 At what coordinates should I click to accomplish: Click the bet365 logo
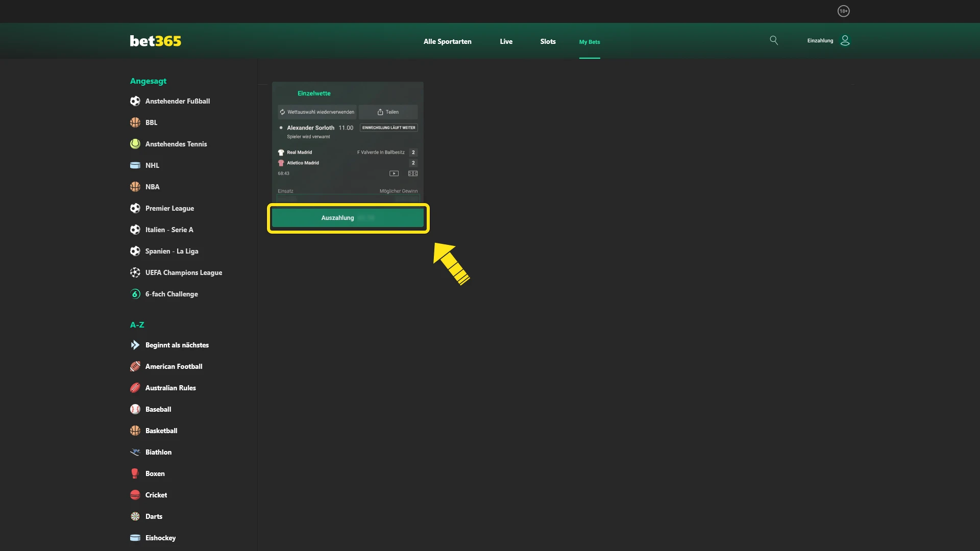pyautogui.click(x=155, y=41)
